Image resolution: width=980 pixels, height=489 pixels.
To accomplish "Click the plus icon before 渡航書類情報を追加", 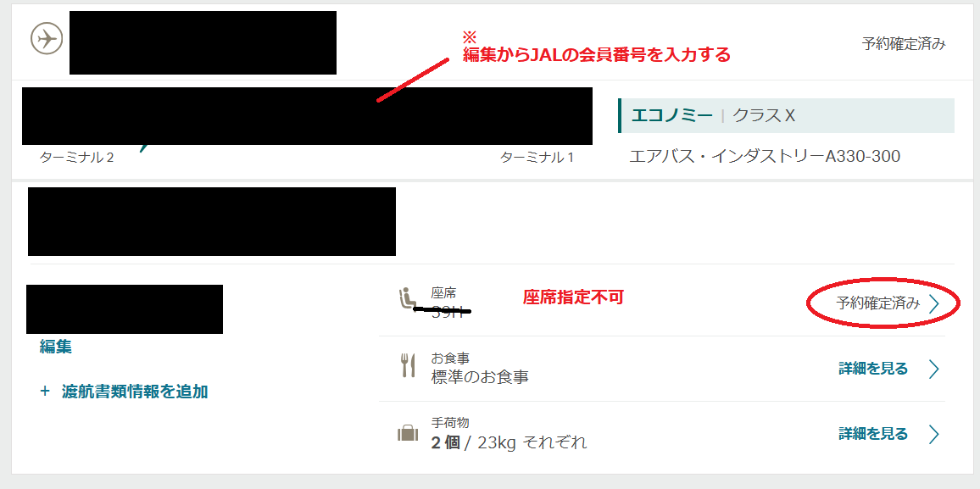I will pyautogui.click(x=44, y=392).
